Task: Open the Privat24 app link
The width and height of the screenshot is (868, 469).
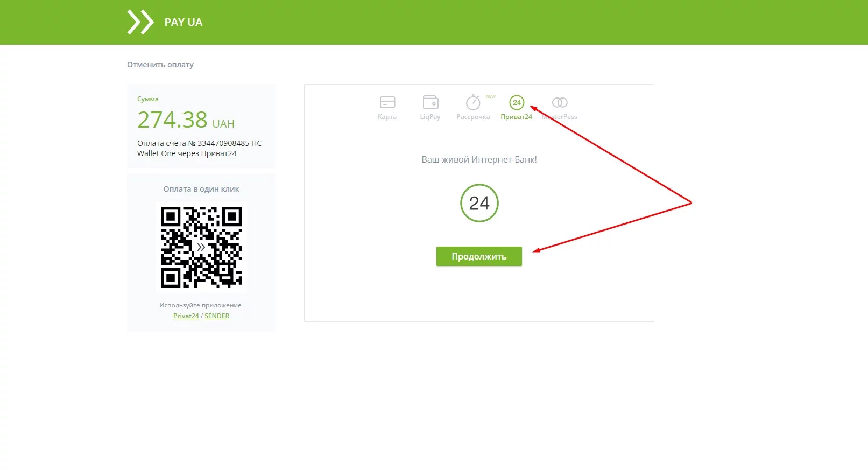Action: (x=186, y=316)
